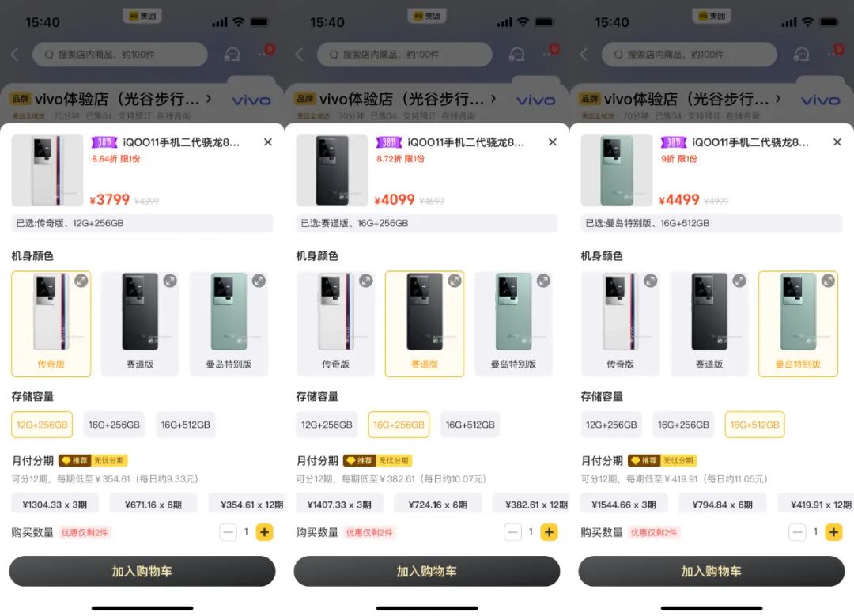Select 16G+256GB storage in the right panel
This screenshot has height=616, width=854.
click(683, 425)
